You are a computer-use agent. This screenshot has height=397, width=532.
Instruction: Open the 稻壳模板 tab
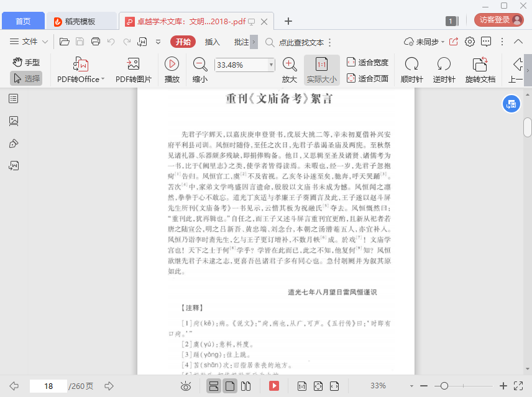(x=81, y=21)
